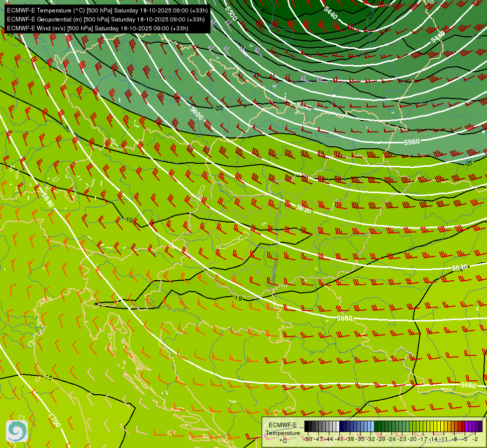Pick the dark red swatch left of -5
Image resolution: width=487 pixels, height=448 pixels.
click(x=463, y=426)
